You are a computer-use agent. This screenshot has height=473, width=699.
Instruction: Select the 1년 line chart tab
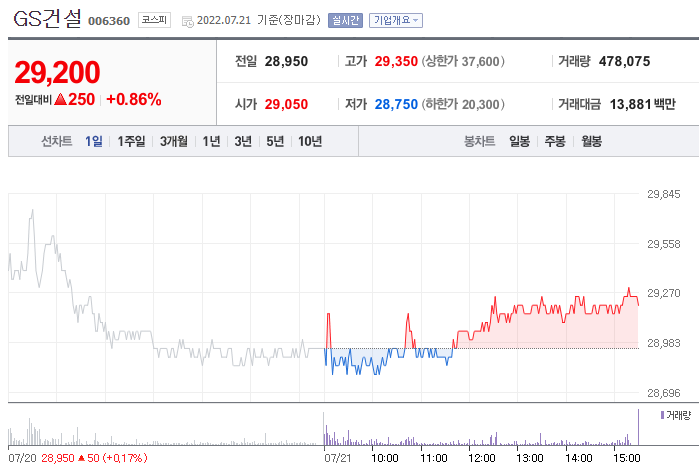coord(211,141)
